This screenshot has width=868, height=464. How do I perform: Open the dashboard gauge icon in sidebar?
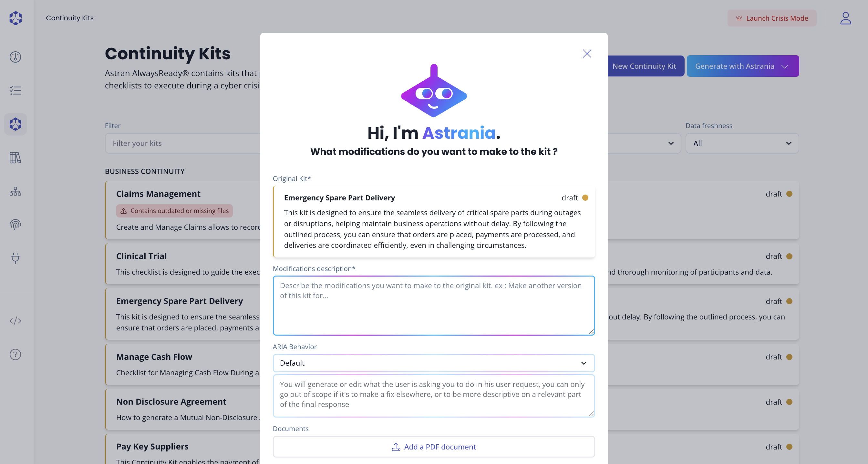[x=15, y=57]
